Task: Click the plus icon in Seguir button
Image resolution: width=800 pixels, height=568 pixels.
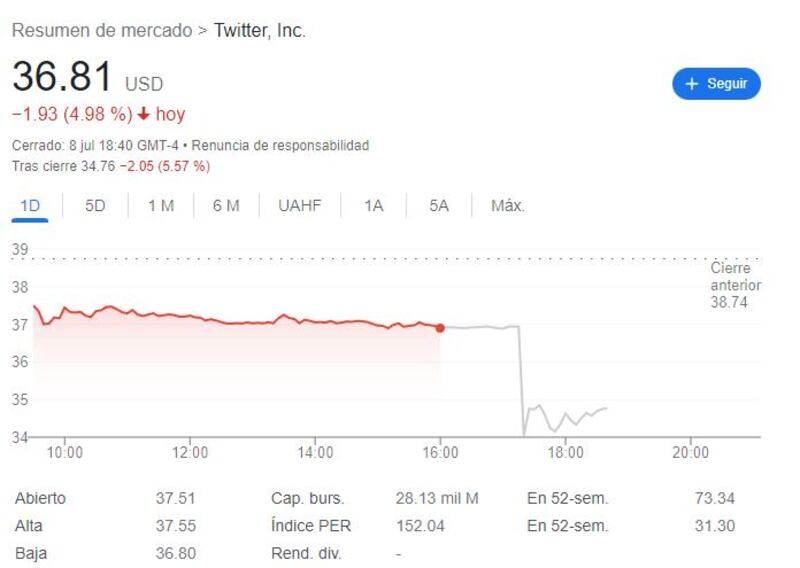Action: pos(691,84)
